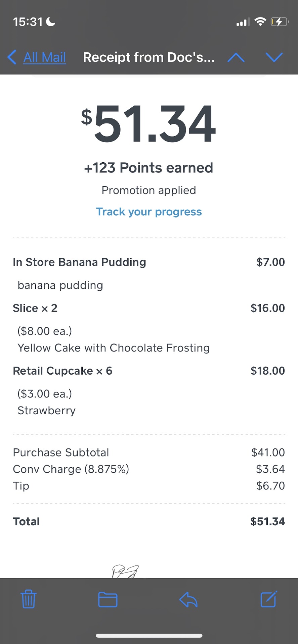Image resolution: width=298 pixels, height=644 pixels.
Task: Tap the Receipt from Doc's title
Action: [149, 57]
